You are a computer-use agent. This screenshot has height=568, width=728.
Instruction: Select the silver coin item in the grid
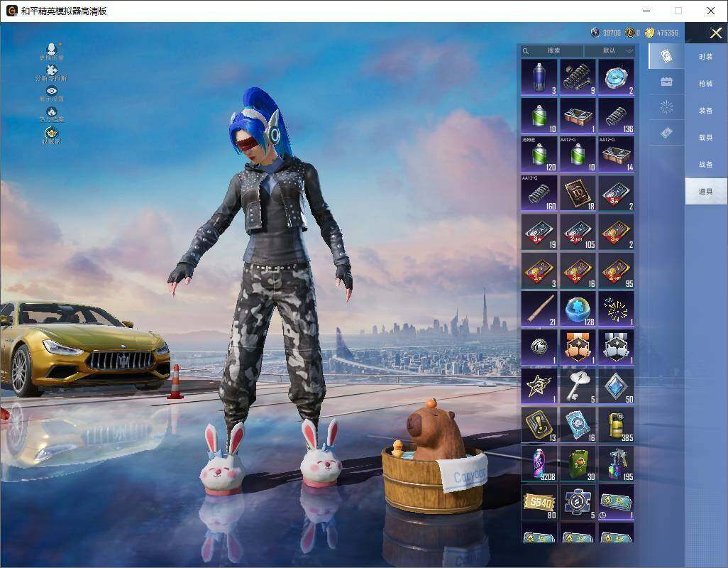click(x=539, y=347)
